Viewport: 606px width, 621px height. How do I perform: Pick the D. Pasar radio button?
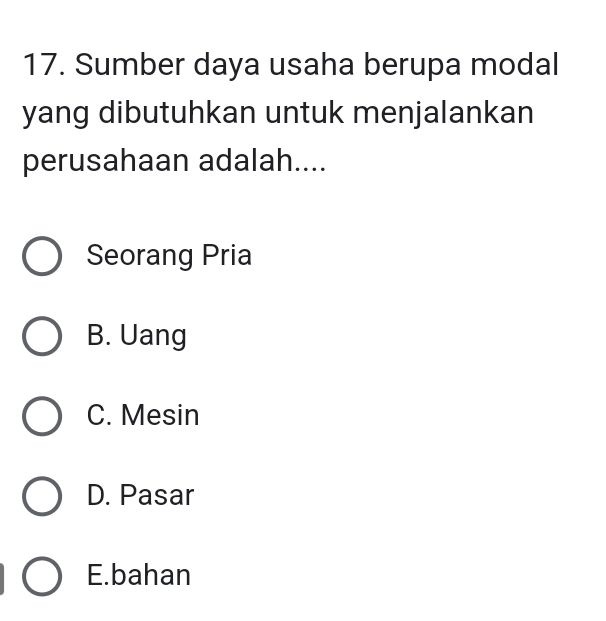click(x=42, y=496)
